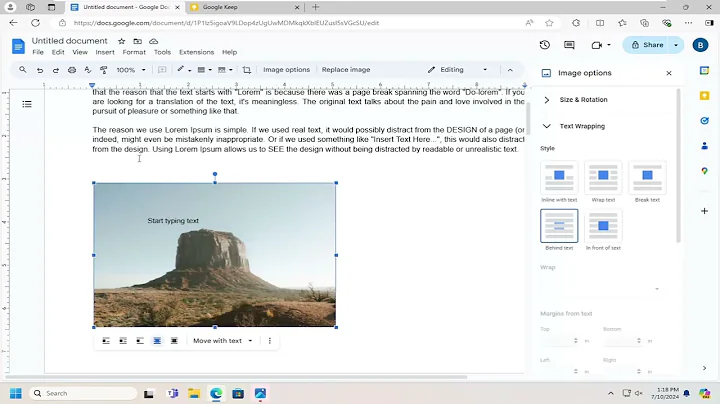The width and height of the screenshot is (720, 404).
Task: Collapse the Text Wrapping section
Action: [546, 126]
